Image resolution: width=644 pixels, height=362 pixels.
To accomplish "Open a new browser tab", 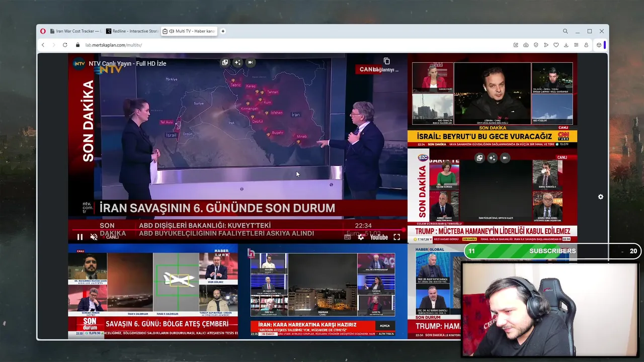I will coord(223,31).
